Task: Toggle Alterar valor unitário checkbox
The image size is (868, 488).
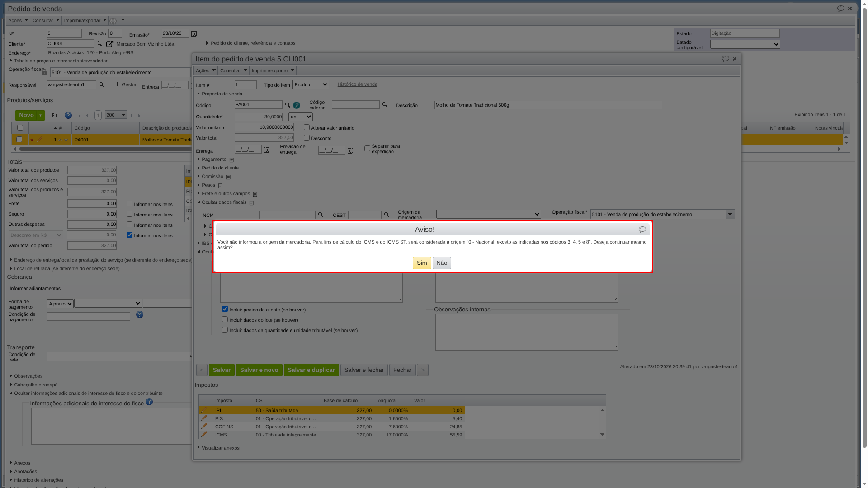Action: [307, 127]
